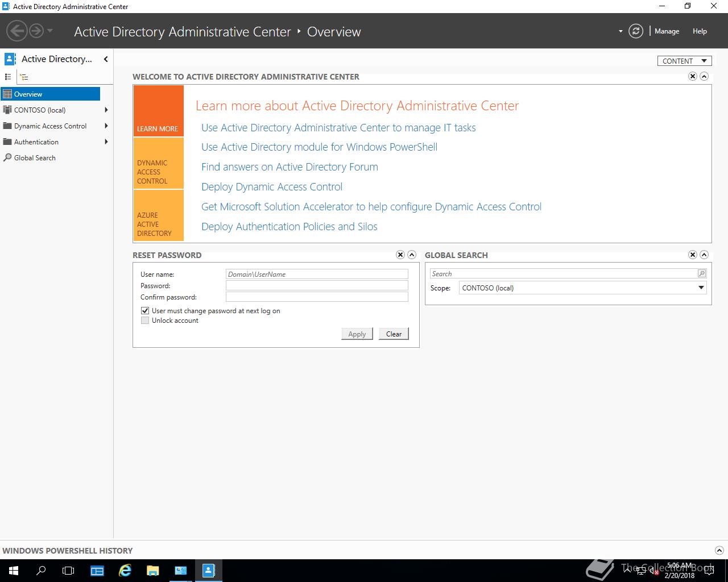Open 'Use Active Directory module for Windows PowerShell' link

pyautogui.click(x=319, y=147)
